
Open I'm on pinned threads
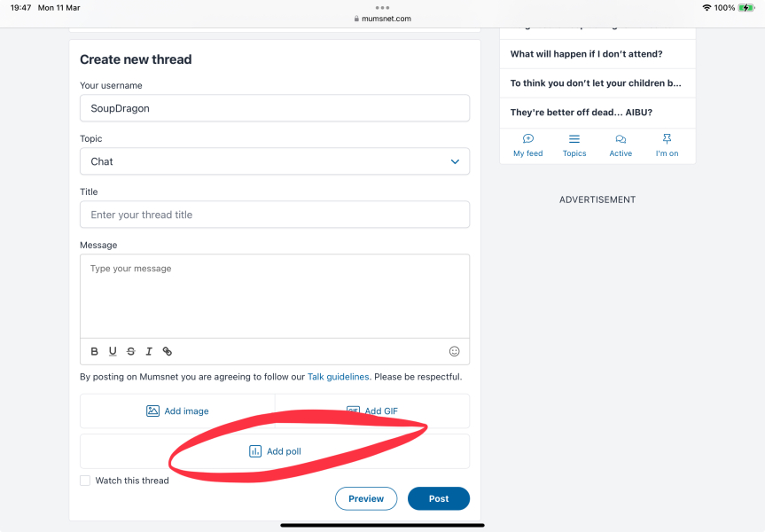coord(667,145)
